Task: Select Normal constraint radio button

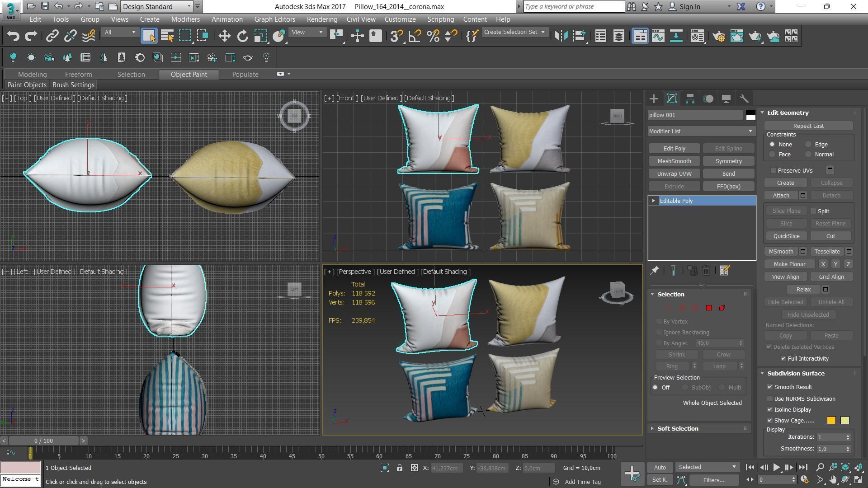Action: tap(808, 155)
